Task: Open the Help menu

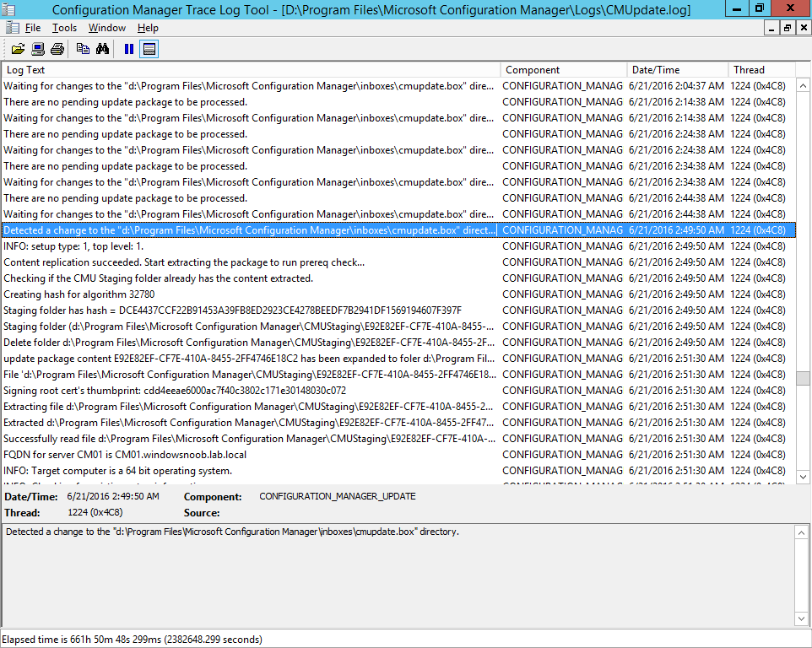Action: coord(148,28)
